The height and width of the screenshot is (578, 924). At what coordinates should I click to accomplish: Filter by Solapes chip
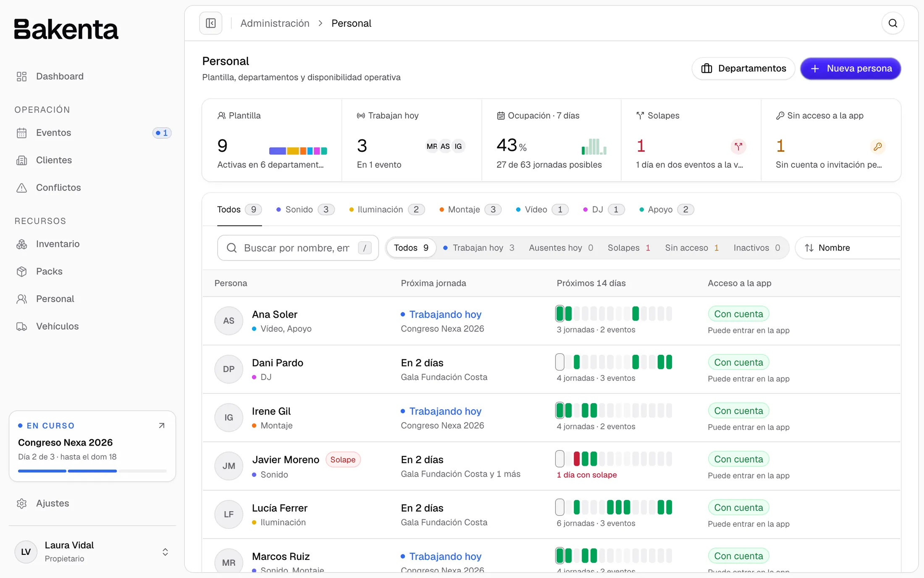(x=629, y=248)
